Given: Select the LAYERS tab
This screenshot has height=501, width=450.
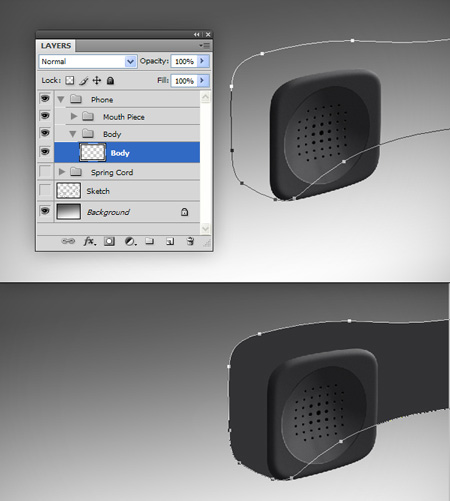Looking at the screenshot, I should tap(56, 46).
